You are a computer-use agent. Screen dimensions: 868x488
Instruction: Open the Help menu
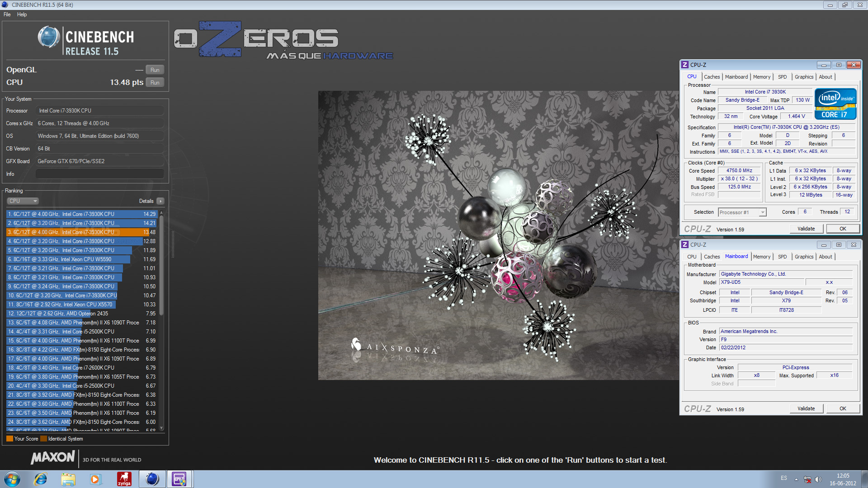coord(22,14)
